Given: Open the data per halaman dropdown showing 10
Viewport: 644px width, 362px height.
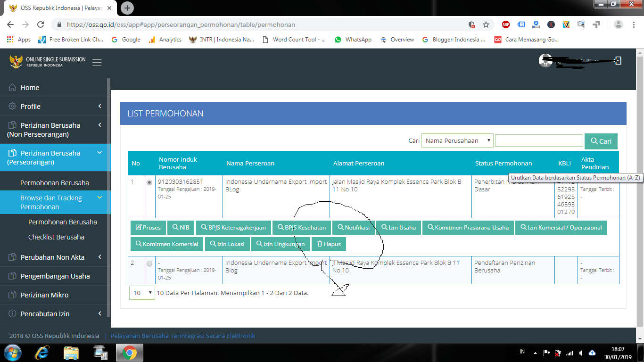Looking at the screenshot, I should pyautogui.click(x=141, y=293).
